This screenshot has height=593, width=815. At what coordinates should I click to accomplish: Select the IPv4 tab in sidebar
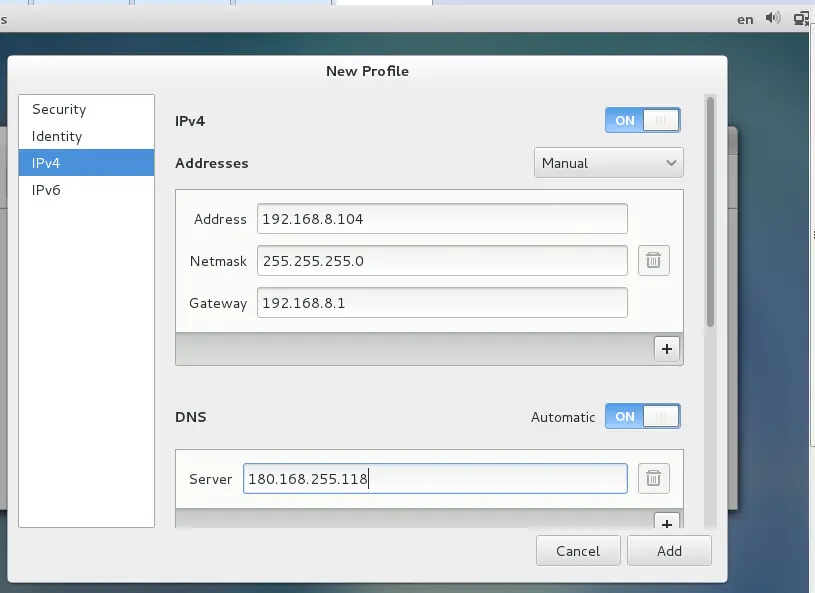(86, 163)
